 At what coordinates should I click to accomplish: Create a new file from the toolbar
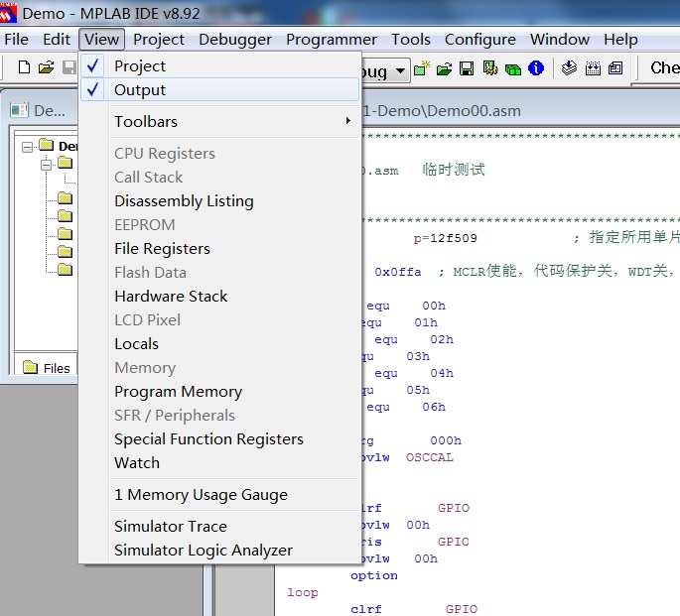point(24,67)
